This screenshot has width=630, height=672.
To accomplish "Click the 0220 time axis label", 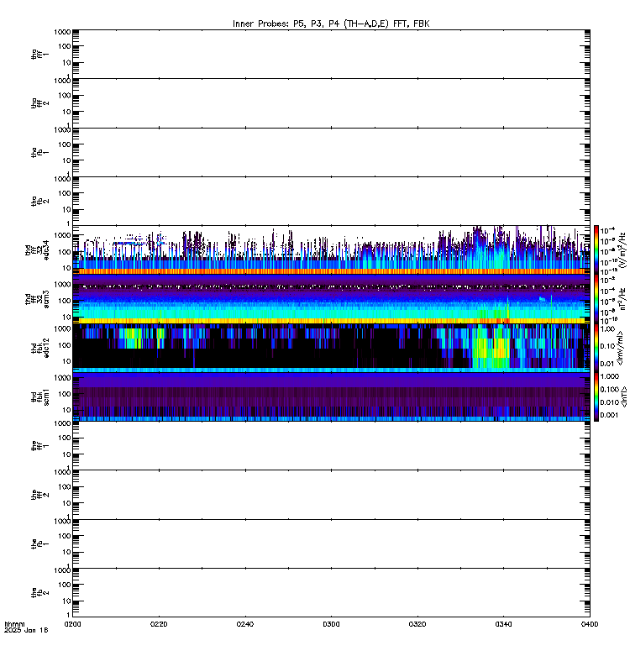I will point(159,624).
